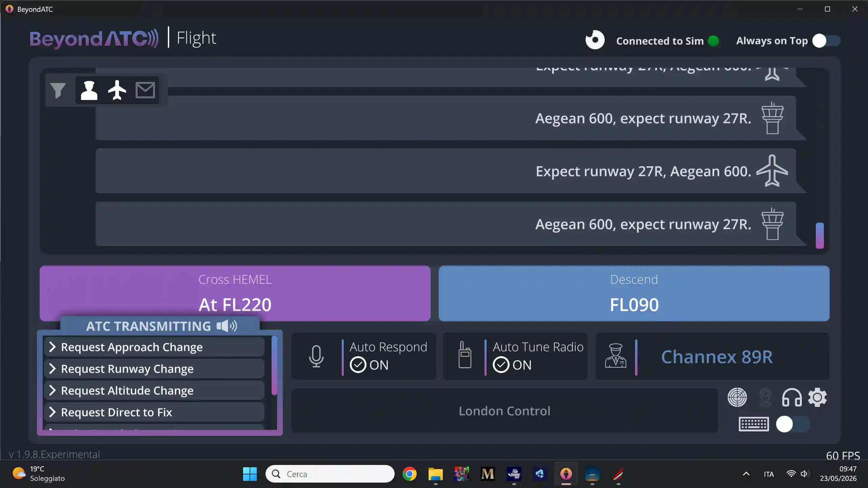Viewport: 868px width, 488px height.
Task: Click the filter funnel icon
Action: click(58, 90)
